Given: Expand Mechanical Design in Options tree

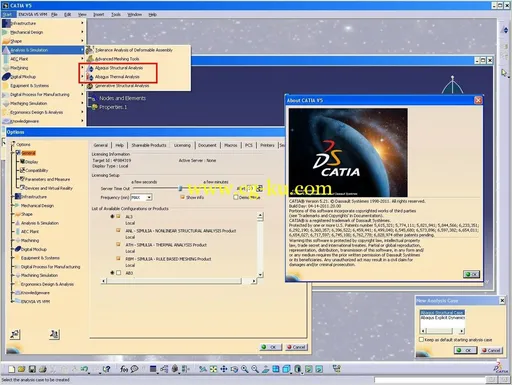Looking at the screenshot, I should 14,206.
